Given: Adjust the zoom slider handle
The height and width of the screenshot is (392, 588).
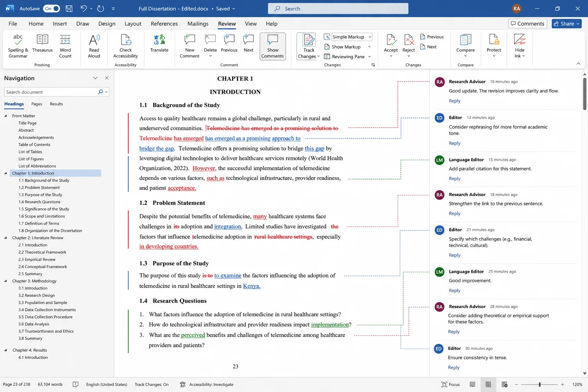Looking at the screenshot, I should pos(540,384).
